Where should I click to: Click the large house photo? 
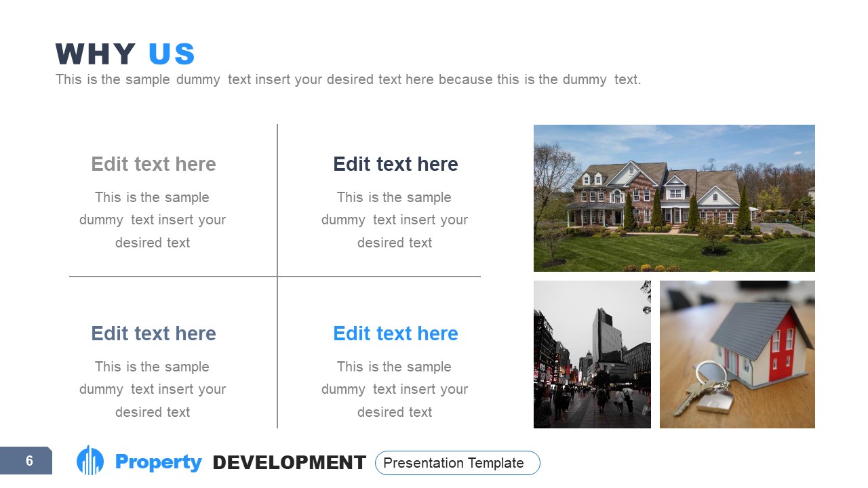tap(674, 197)
